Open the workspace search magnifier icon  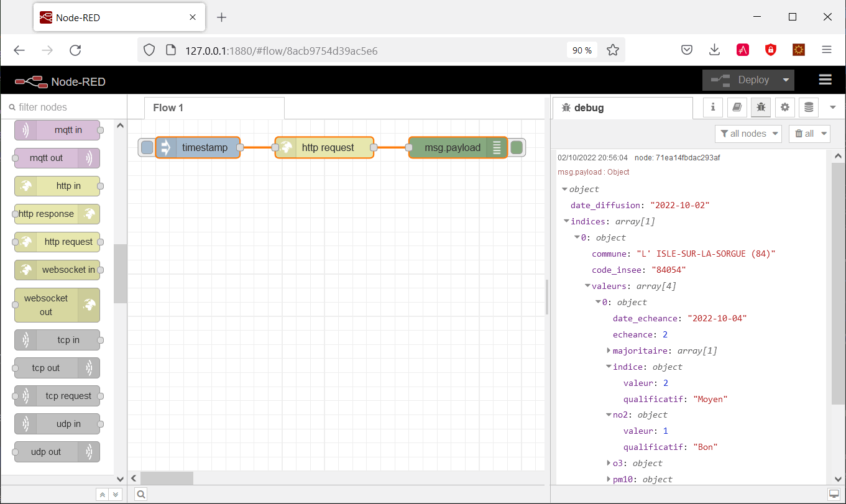tap(141, 495)
